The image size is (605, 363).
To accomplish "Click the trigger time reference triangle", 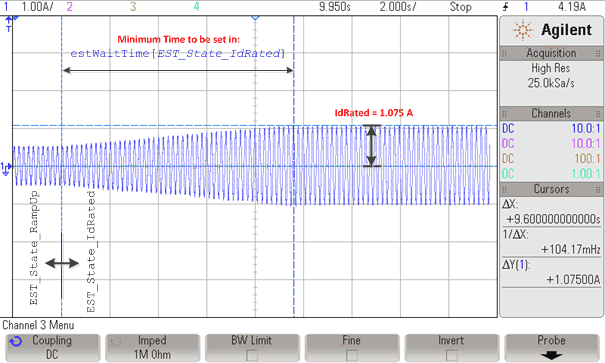I will click(x=255, y=18).
